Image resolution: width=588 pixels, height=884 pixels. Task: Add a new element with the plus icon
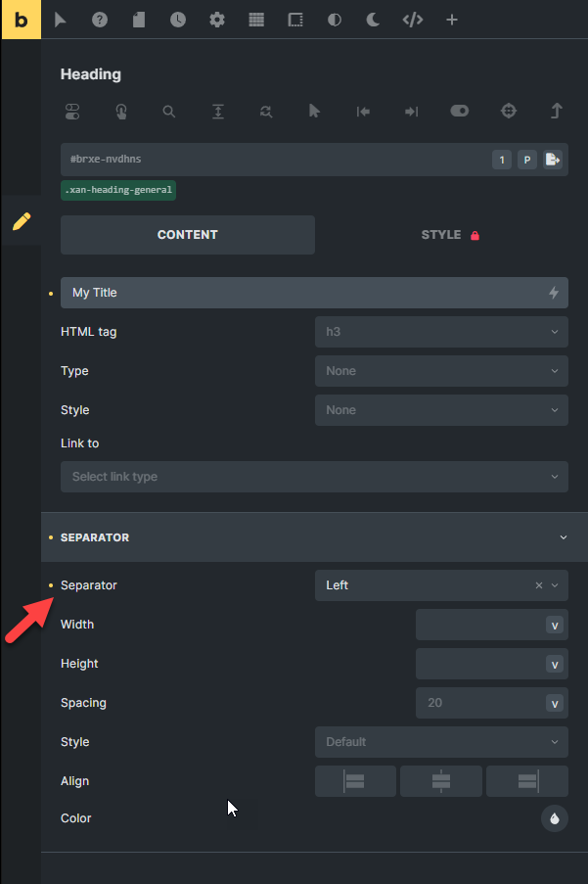[x=451, y=20]
